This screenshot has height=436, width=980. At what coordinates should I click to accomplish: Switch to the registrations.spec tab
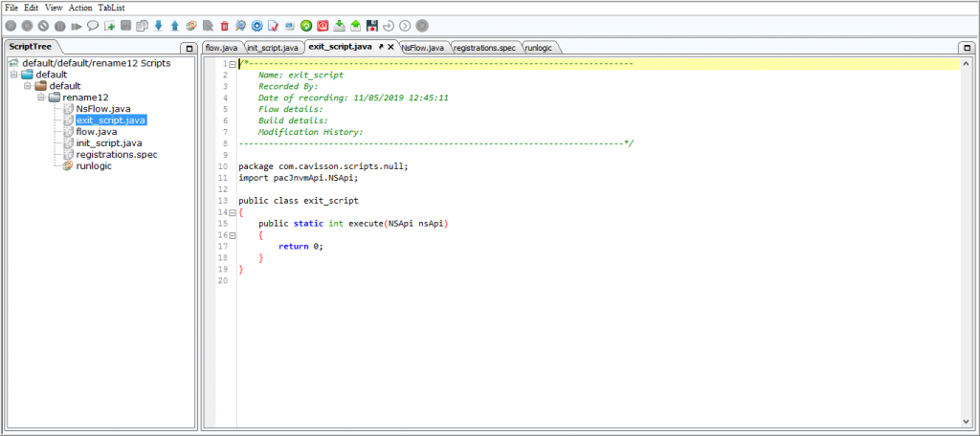click(485, 48)
